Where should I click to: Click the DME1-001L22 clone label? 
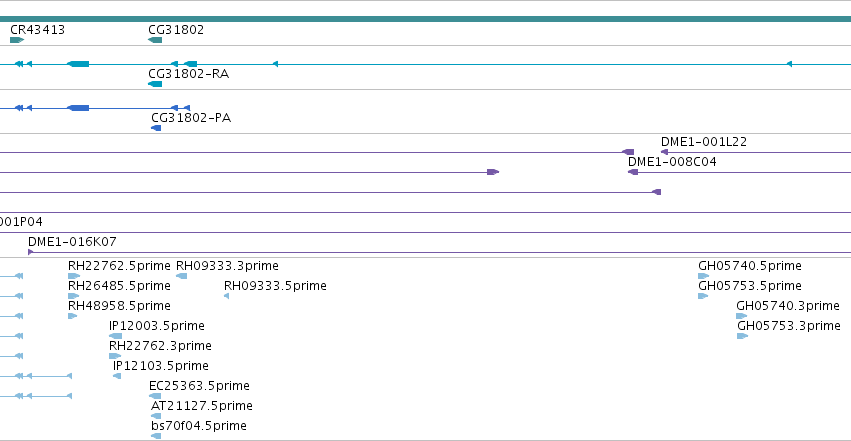(x=703, y=142)
